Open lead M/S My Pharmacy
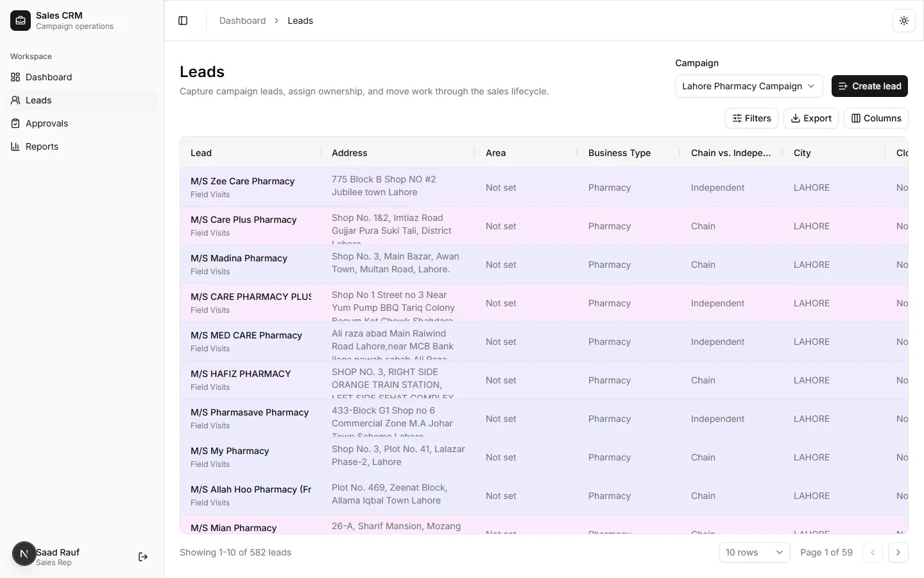The width and height of the screenshot is (924, 578). click(x=230, y=451)
